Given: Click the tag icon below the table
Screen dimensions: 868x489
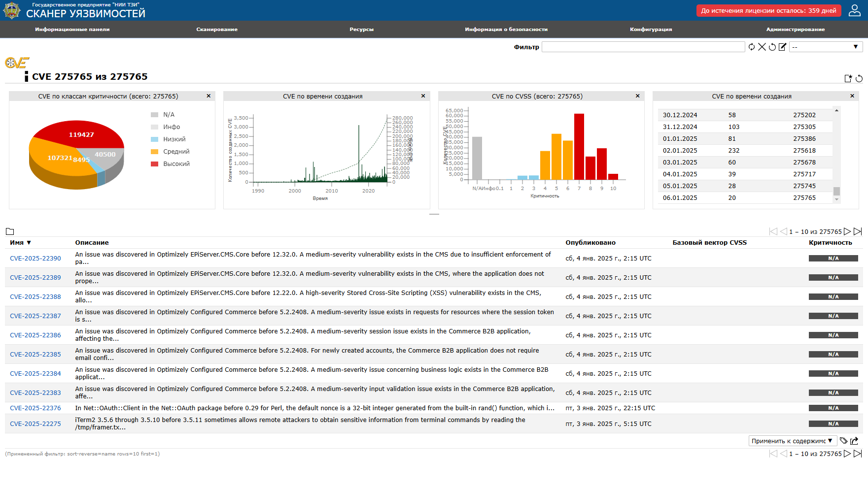Looking at the screenshot, I should point(843,441).
